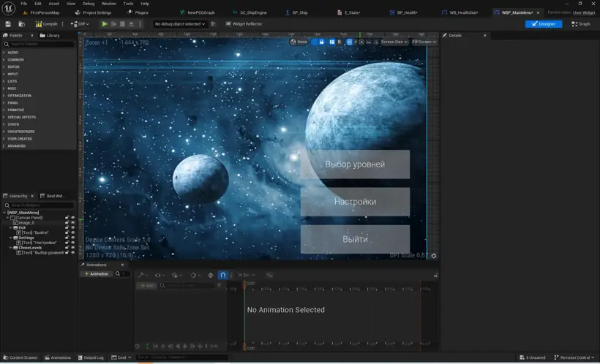Start play simulation with the green arrow
The image size is (600, 364).
105,23
